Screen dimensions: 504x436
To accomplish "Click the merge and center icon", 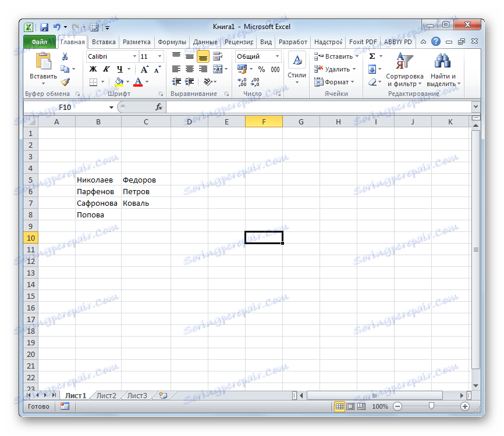I will [x=218, y=69].
